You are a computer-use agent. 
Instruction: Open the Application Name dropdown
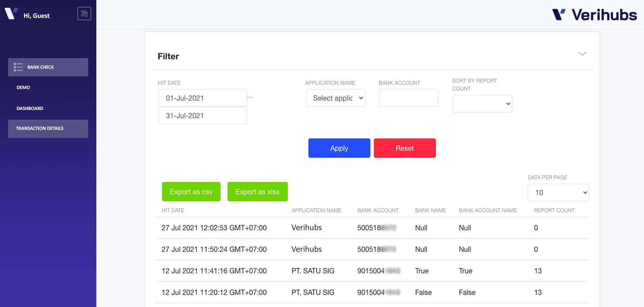pos(335,98)
